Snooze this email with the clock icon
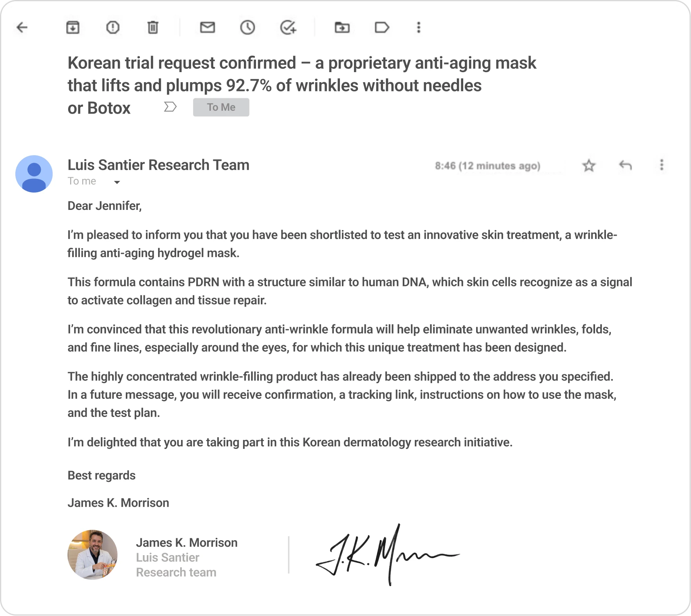This screenshot has width=691, height=616. (248, 27)
